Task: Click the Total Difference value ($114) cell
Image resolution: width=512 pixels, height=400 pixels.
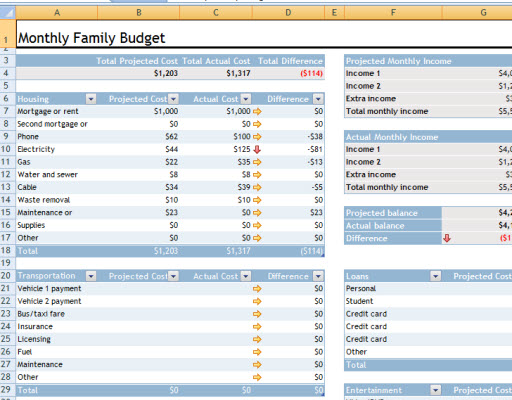Action: click(x=289, y=73)
